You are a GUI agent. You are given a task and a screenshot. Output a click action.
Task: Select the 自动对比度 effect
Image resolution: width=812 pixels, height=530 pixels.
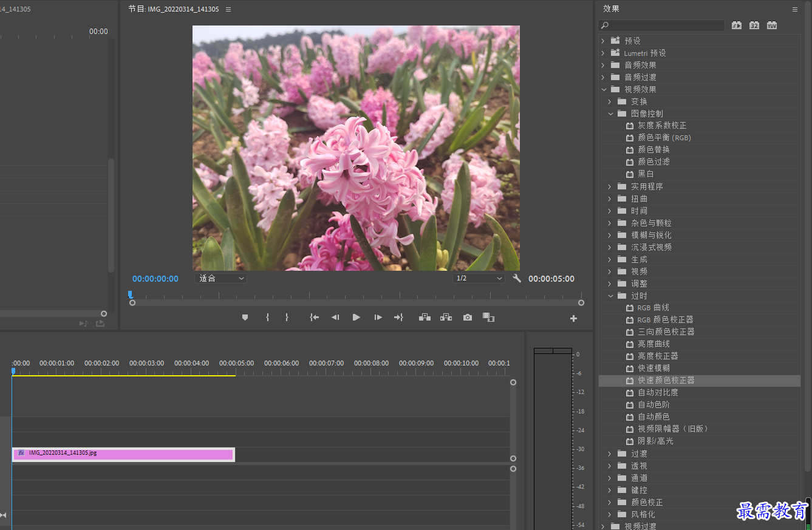click(x=658, y=393)
